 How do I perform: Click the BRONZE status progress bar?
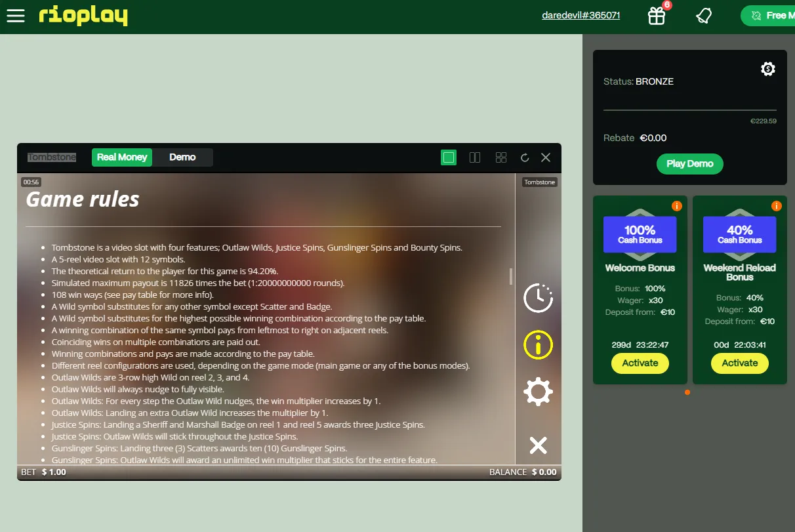690,110
